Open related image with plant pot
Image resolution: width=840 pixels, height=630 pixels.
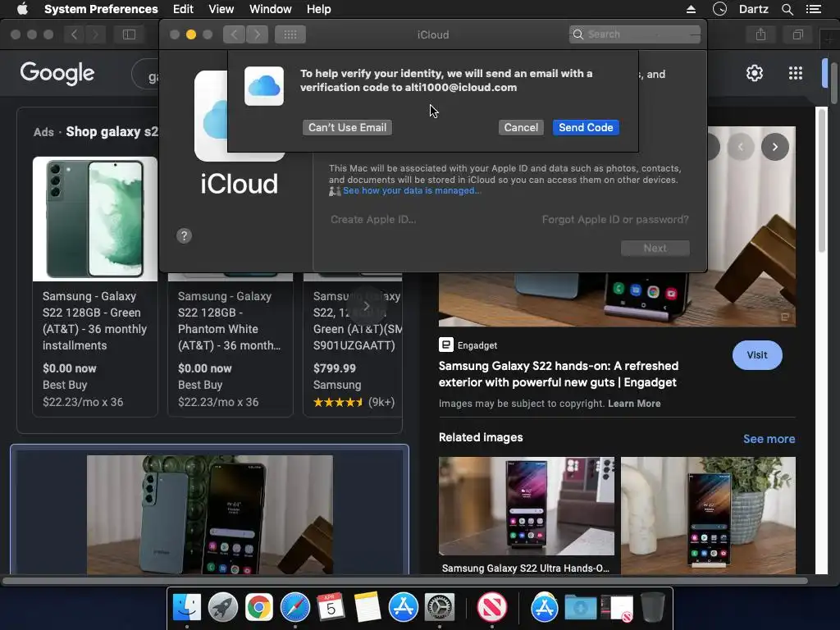pyautogui.click(x=708, y=515)
